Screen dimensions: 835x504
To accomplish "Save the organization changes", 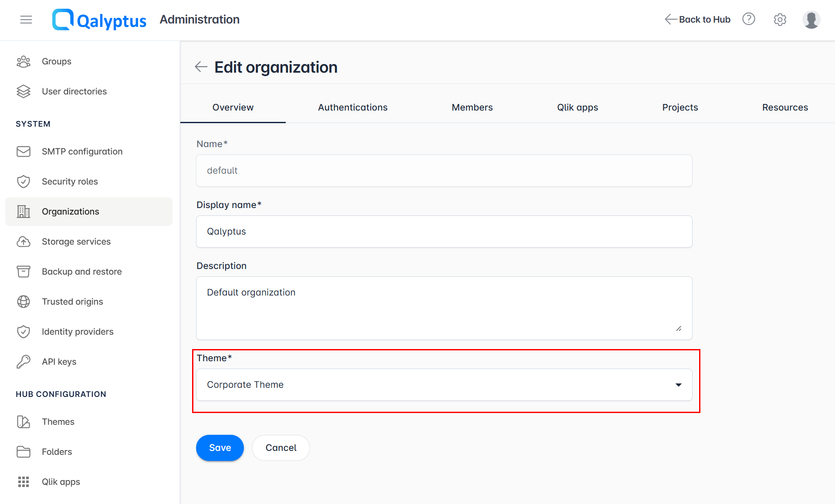I will point(220,447).
